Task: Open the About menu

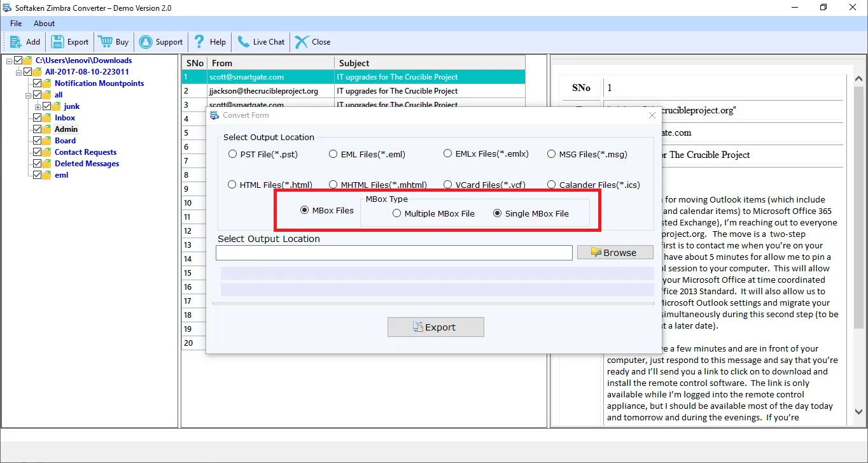Action: (45, 24)
